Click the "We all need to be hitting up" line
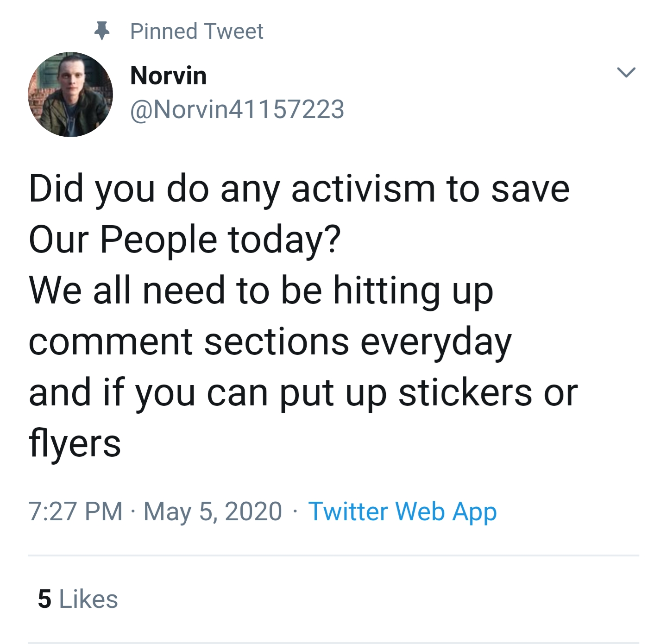 click(x=261, y=291)
